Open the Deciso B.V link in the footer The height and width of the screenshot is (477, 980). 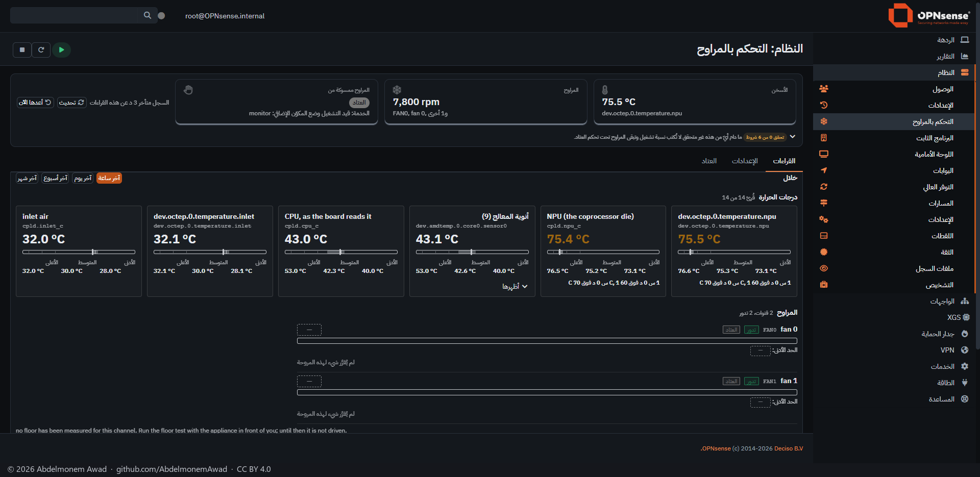coord(789,448)
